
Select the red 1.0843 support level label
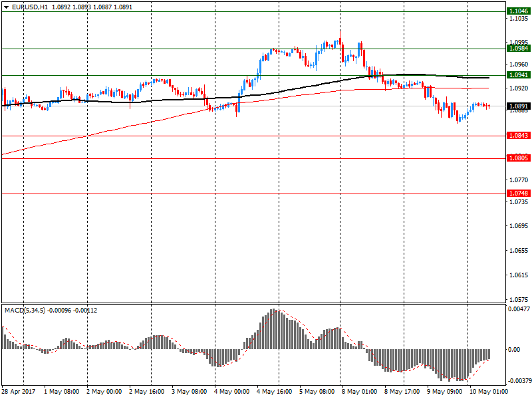519,136
